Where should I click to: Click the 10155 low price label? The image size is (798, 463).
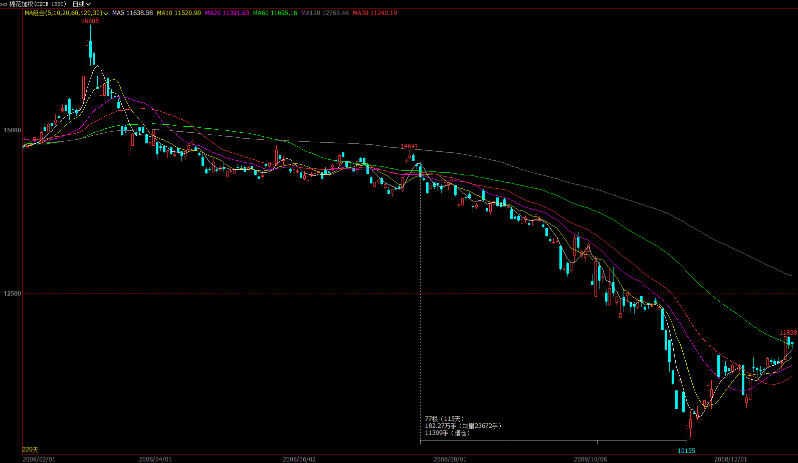[686, 450]
